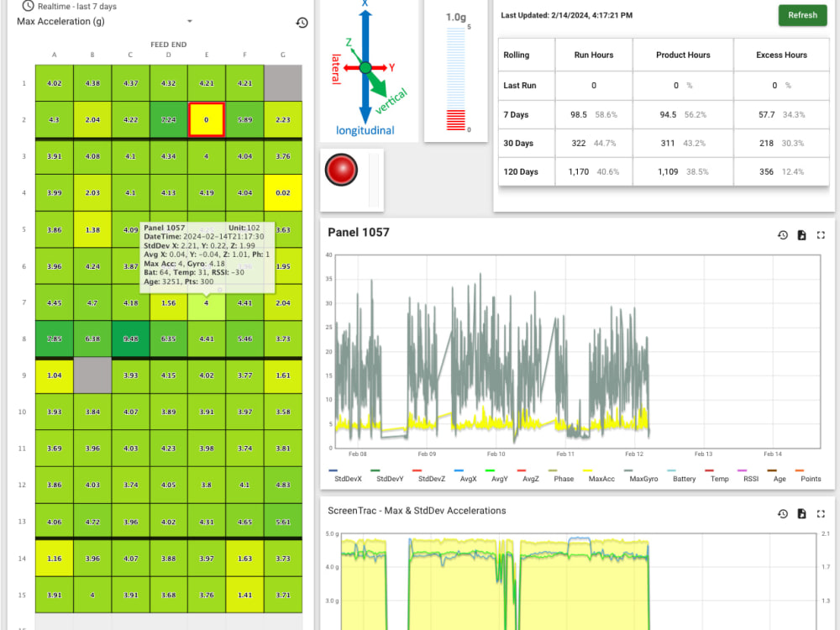Viewport: 840px width, 630px height.
Task: Select yellow panel cell 0.02 in row 4
Action: tap(283, 192)
